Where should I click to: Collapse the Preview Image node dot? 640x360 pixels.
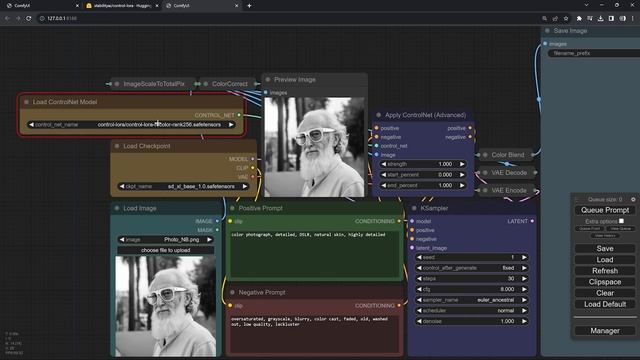[268, 80]
